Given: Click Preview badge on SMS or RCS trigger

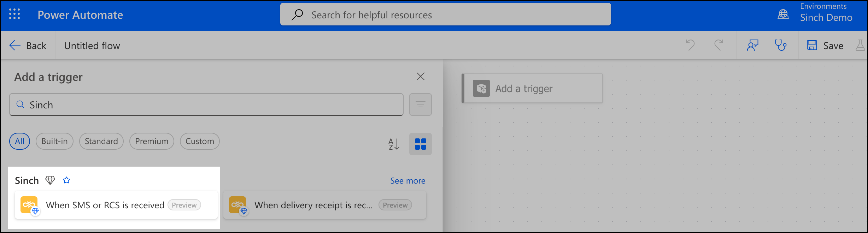Looking at the screenshot, I should pos(184,205).
